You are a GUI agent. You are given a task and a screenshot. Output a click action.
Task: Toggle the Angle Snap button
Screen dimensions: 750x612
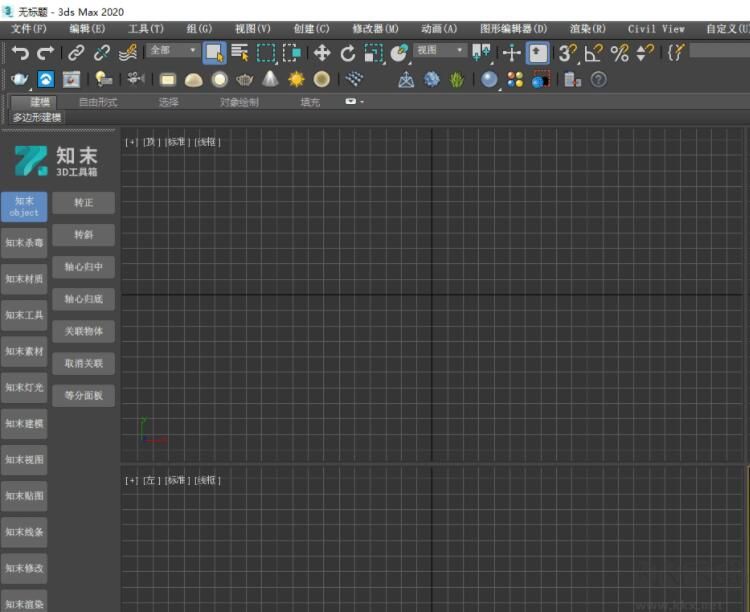594,53
